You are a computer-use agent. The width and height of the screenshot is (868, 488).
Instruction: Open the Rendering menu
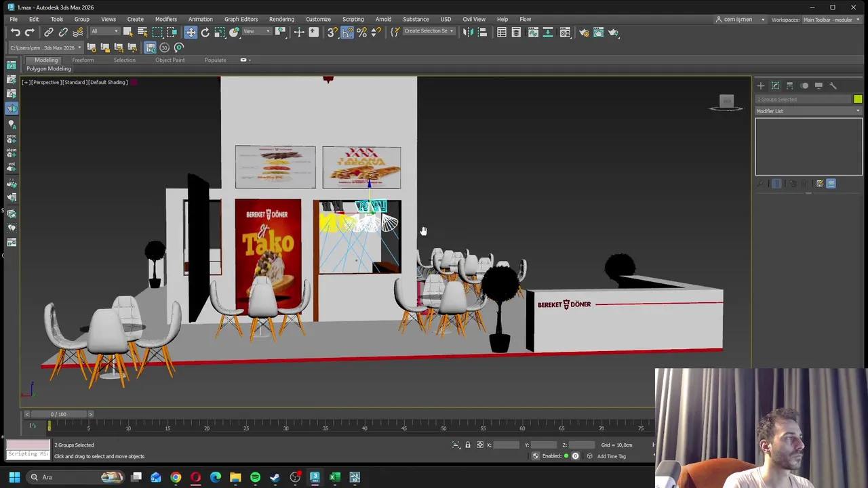pyautogui.click(x=281, y=20)
